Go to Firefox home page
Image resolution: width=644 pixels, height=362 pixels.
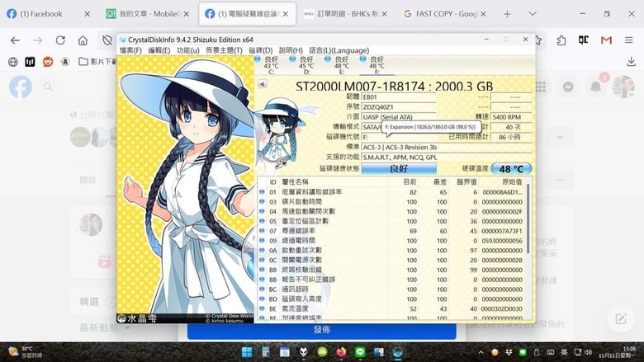(83, 40)
